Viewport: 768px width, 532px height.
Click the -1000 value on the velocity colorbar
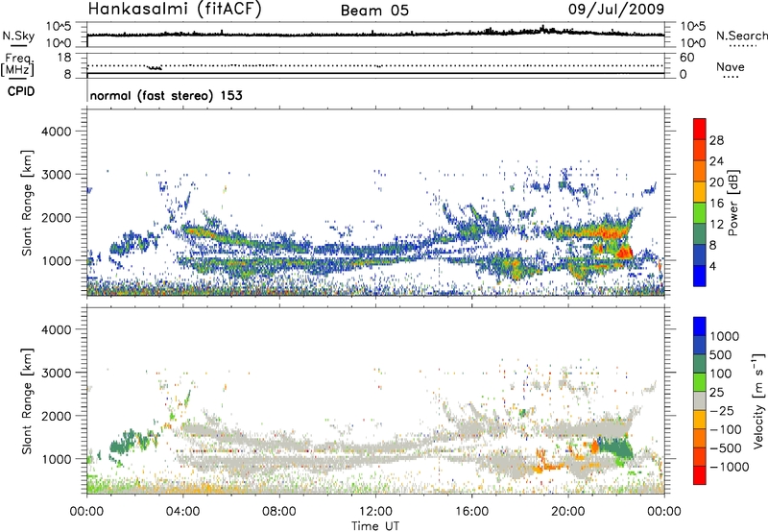point(730,467)
